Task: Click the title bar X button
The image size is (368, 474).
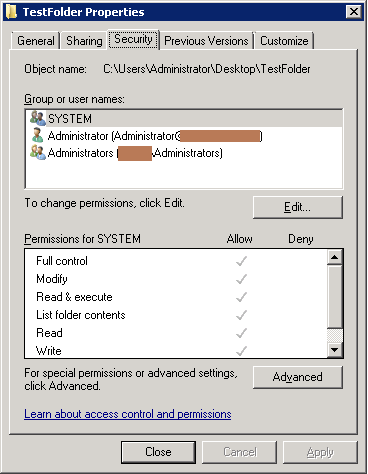Action: click(x=354, y=12)
